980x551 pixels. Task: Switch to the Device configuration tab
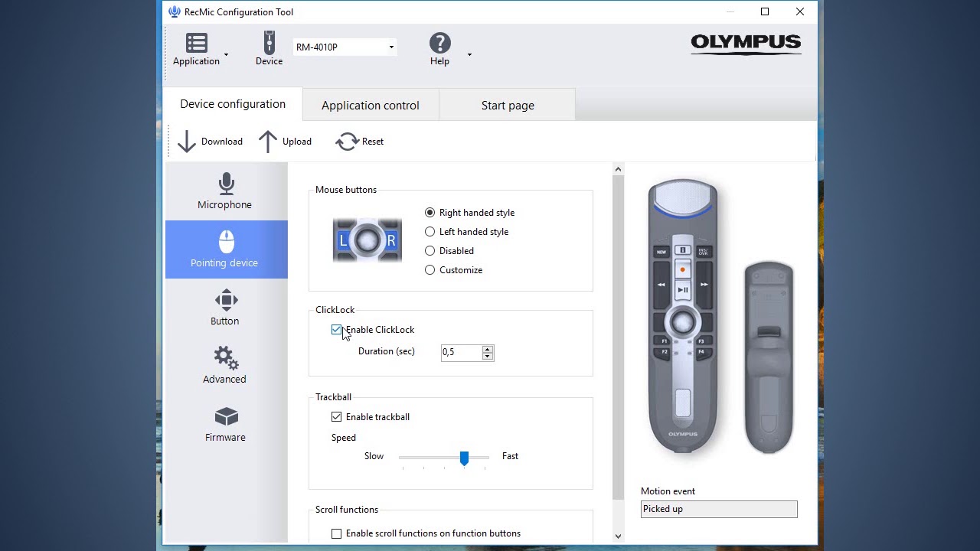pos(233,104)
